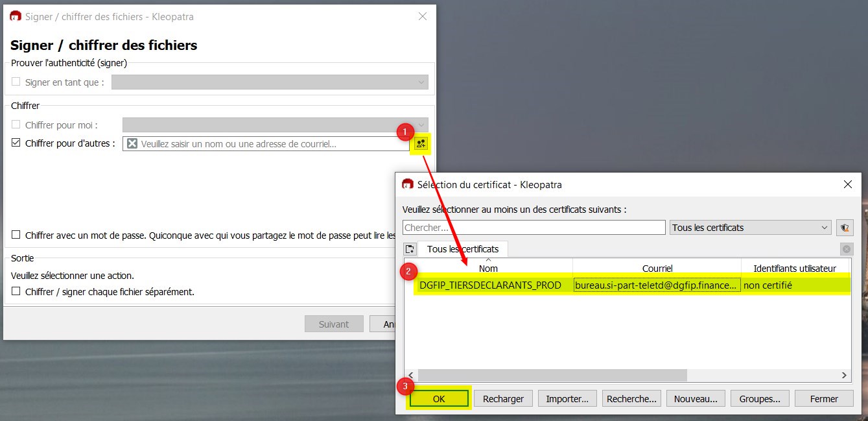Sort certificates by Nom column header
868x421 pixels.
click(x=488, y=268)
